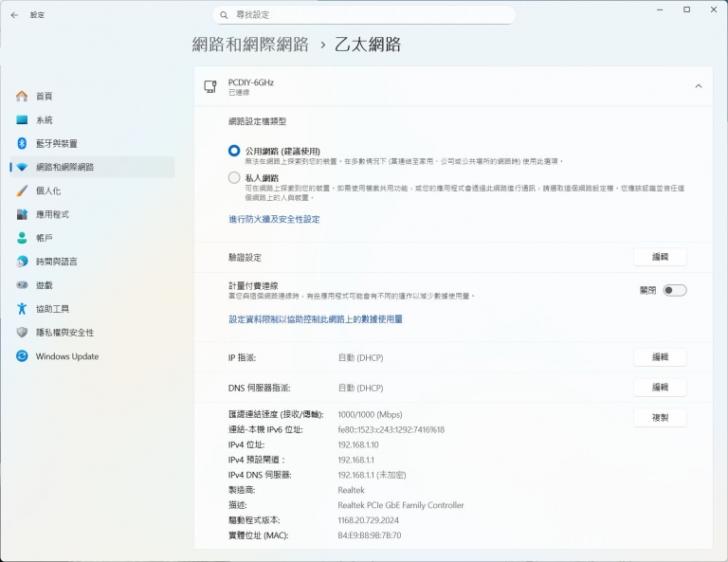Select the Public network (公用網路) radio button
Viewport: 728px width, 562px height.
pos(234,151)
